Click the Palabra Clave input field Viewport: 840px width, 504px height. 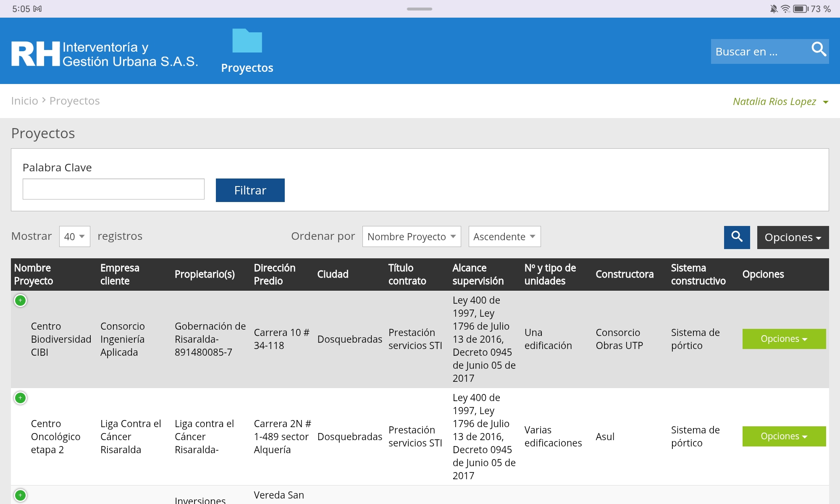pos(113,189)
